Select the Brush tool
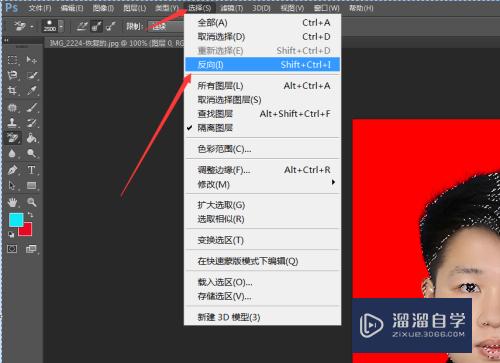The image size is (500, 363). pyautogui.click(x=32, y=107)
